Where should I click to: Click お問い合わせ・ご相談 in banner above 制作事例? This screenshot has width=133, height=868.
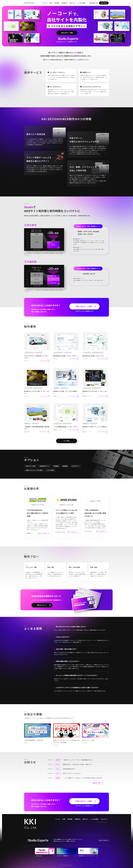click(85, 306)
